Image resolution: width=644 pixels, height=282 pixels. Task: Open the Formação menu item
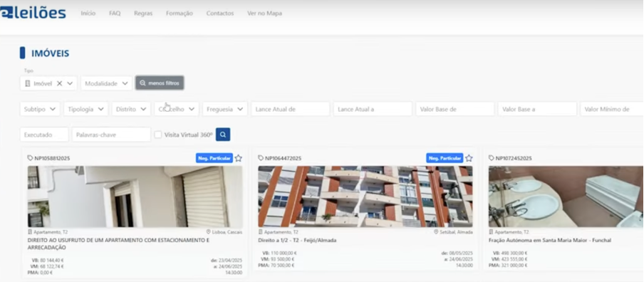(x=179, y=14)
